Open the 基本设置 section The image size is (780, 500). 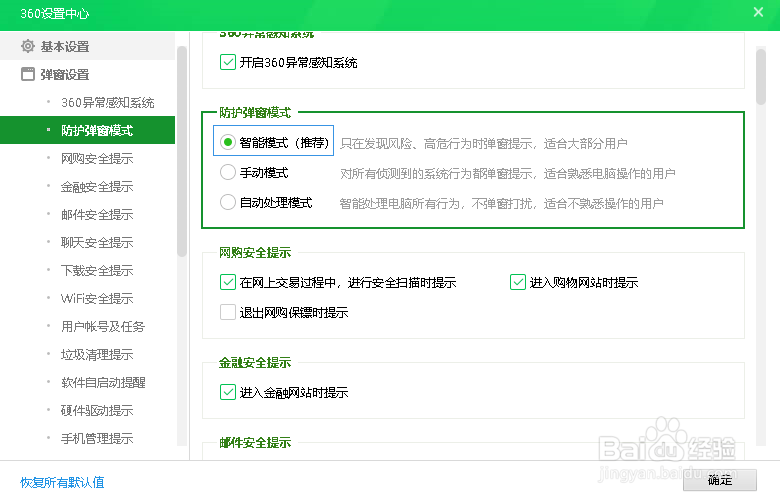pyautogui.click(x=88, y=46)
